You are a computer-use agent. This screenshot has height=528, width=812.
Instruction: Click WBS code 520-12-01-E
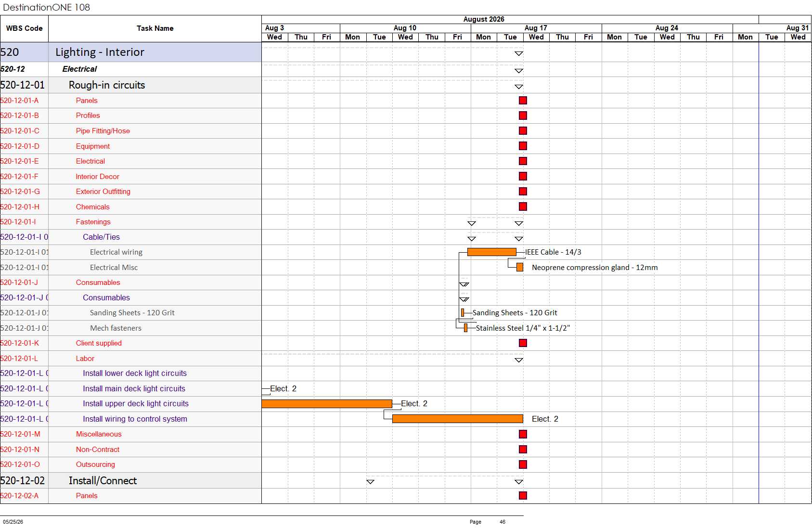pos(20,161)
